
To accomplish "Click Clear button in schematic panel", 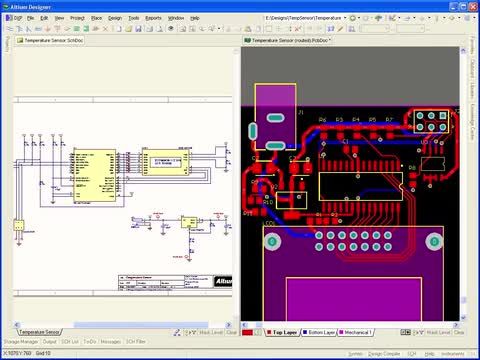I will point(231,332).
